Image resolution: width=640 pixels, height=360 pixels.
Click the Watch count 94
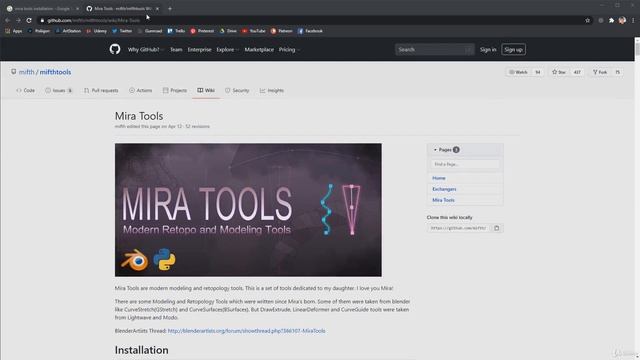tap(538, 72)
